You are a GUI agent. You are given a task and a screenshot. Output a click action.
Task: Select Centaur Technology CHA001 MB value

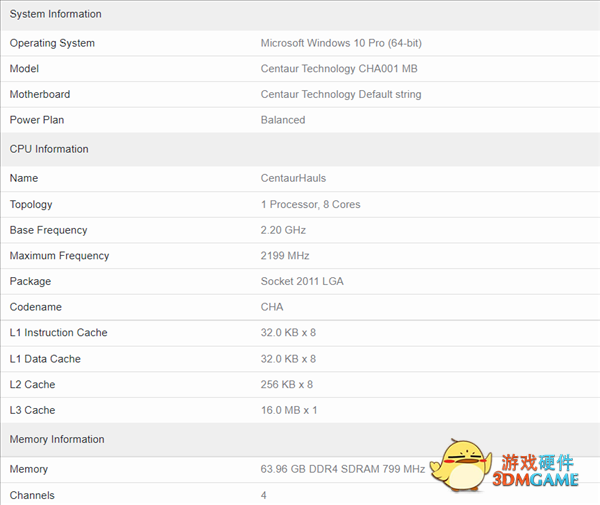(339, 69)
